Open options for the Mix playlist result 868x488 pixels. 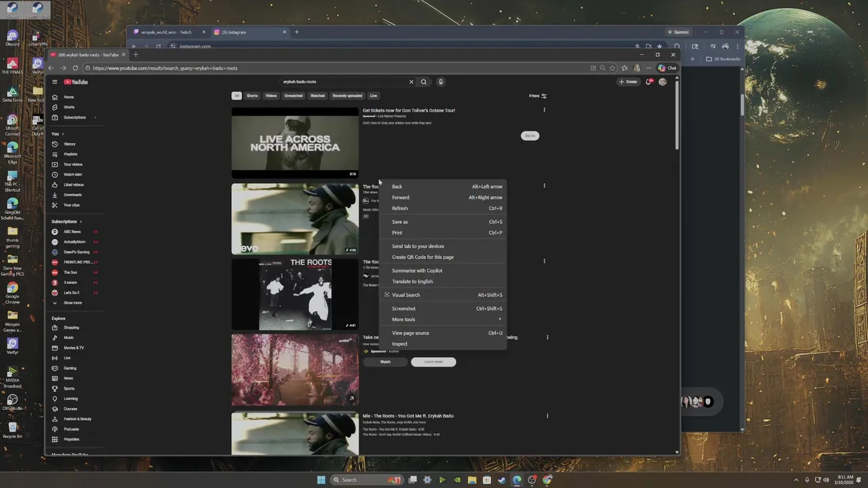547,416
